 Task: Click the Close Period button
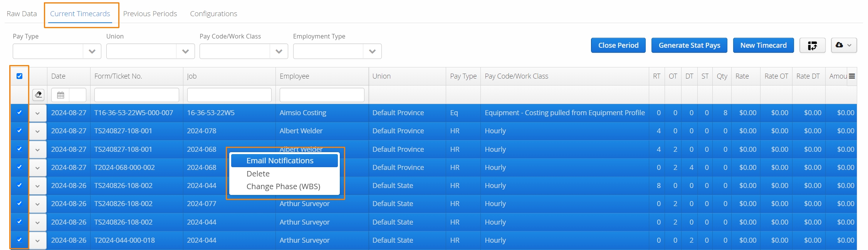coord(618,45)
